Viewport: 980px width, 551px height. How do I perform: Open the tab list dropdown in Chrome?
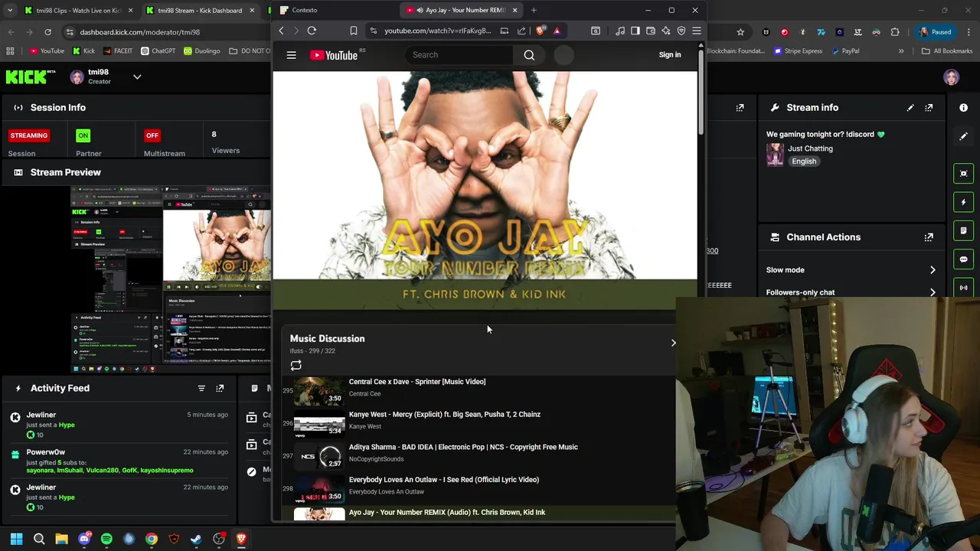pyautogui.click(x=10, y=11)
